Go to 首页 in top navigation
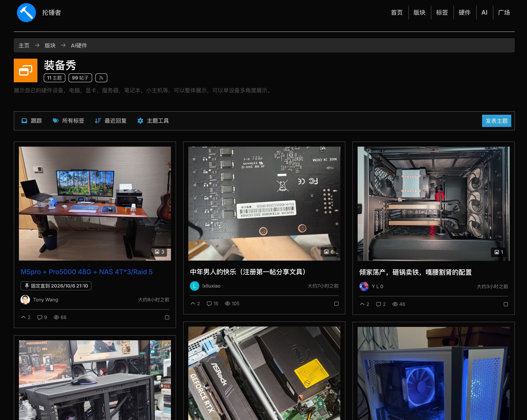527x420 pixels. coord(397,12)
